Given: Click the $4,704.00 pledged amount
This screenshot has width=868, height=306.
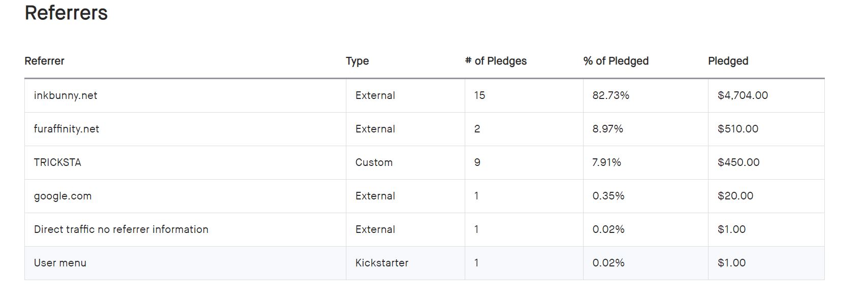Looking at the screenshot, I should coord(743,95).
